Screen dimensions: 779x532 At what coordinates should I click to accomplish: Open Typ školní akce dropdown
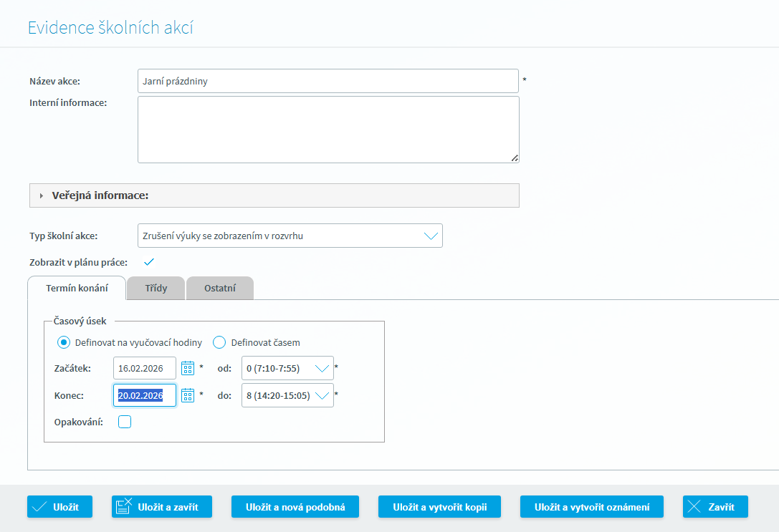[x=431, y=236]
